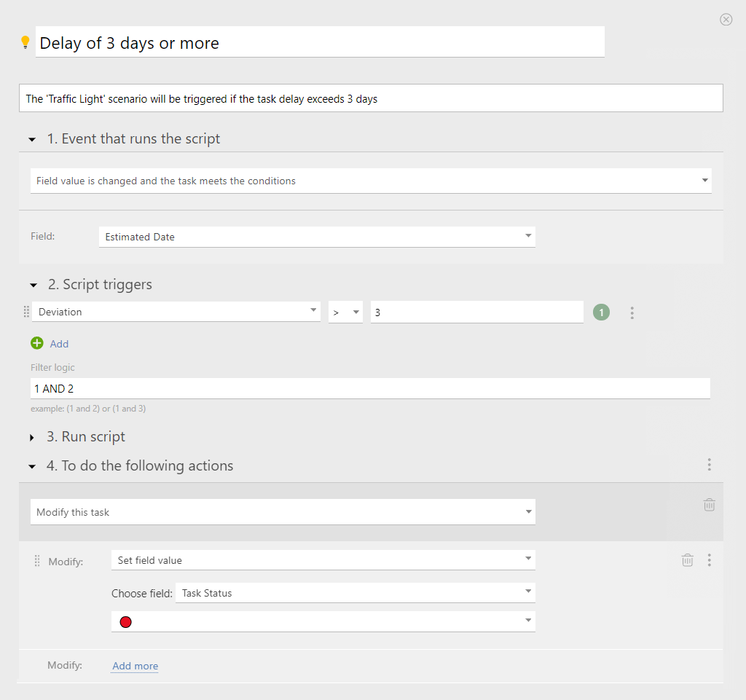Open the 'Estimated Date' field dropdown

317,237
